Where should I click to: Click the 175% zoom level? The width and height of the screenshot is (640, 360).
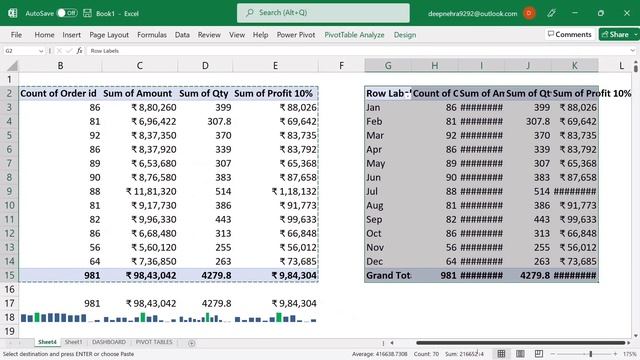tap(630, 354)
